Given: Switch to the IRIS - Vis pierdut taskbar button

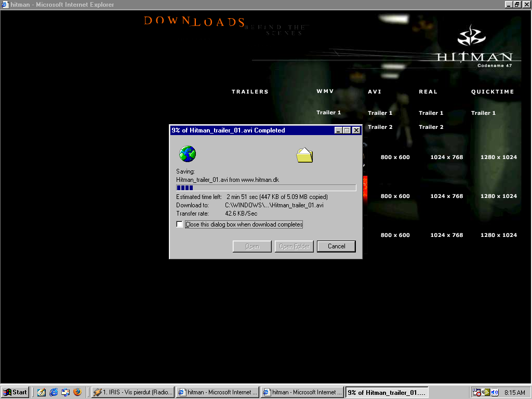Looking at the screenshot, I should [133, 392].
